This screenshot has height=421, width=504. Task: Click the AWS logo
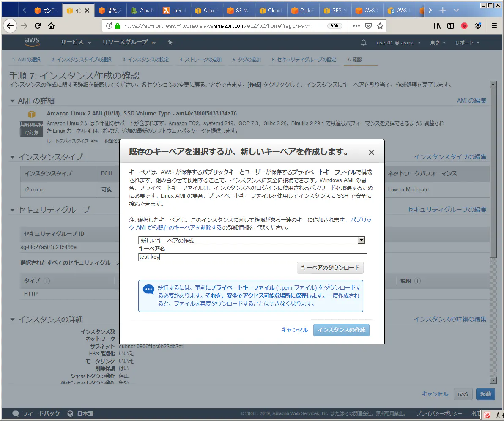coord(32,42)
